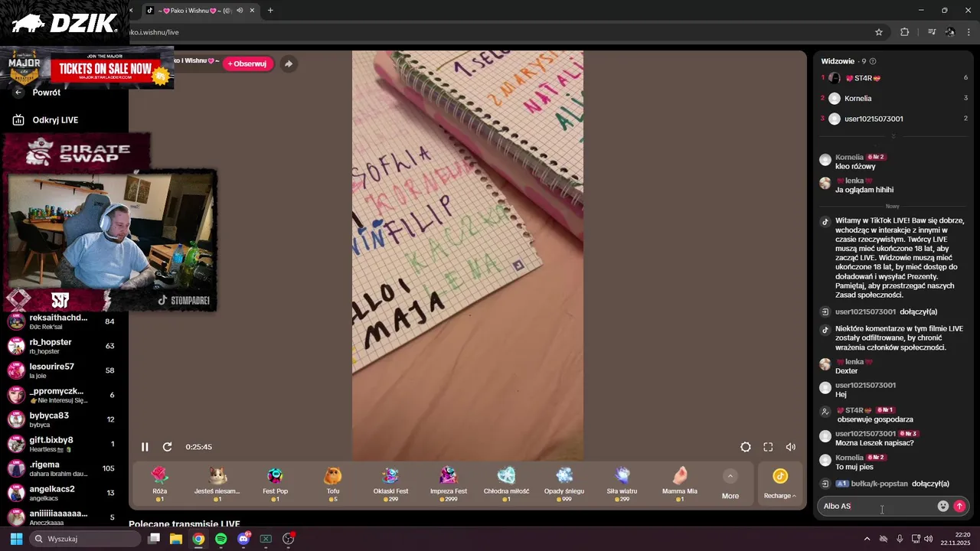Viewport: 980px width, 551px height.
Task: Send the Róża gift
Action: pos(159,484)
